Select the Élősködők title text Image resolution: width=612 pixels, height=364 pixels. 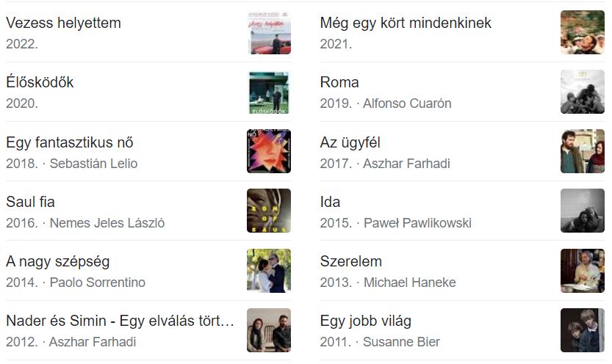[x=40, y=82]
